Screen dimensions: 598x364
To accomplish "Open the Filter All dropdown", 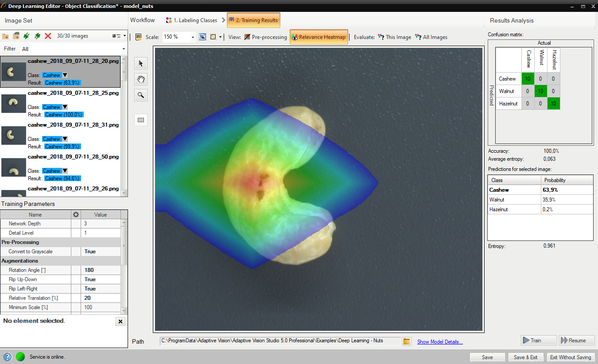I will [124, 49].
